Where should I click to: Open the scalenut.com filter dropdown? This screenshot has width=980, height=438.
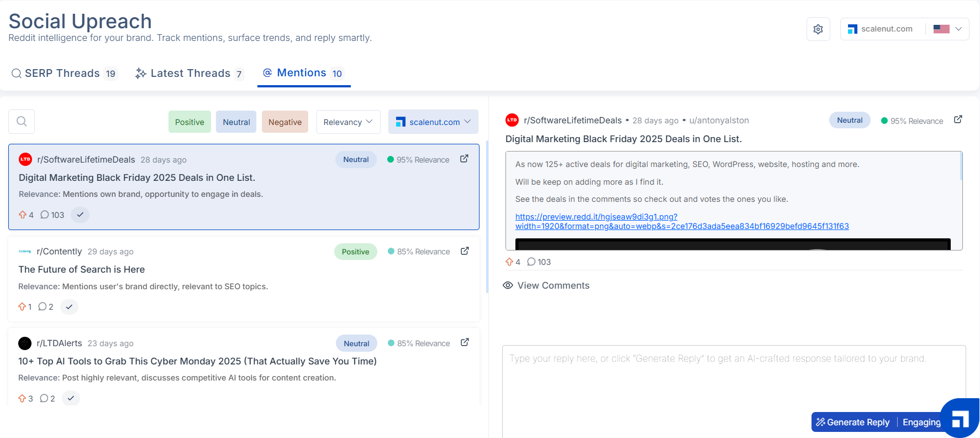click(x=433, y=122)
